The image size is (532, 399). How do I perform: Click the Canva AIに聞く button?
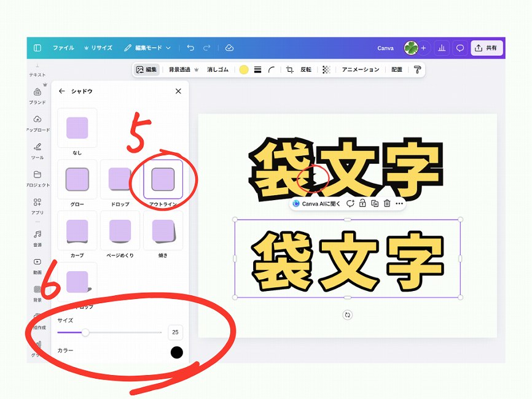point(317,203)
